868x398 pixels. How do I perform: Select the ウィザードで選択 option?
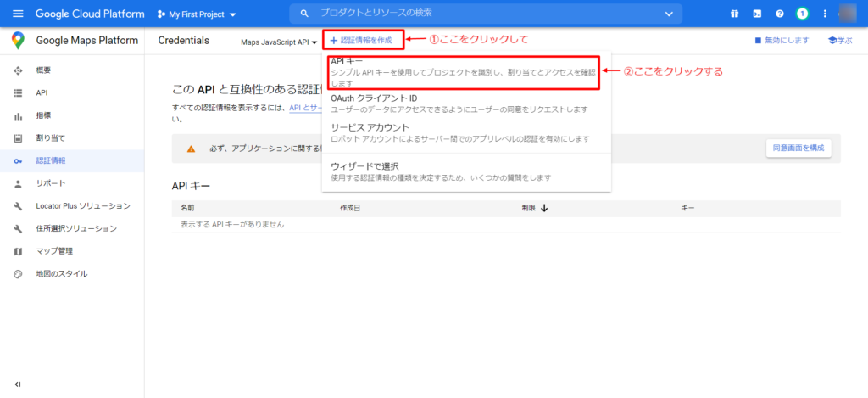coord(466,171)
